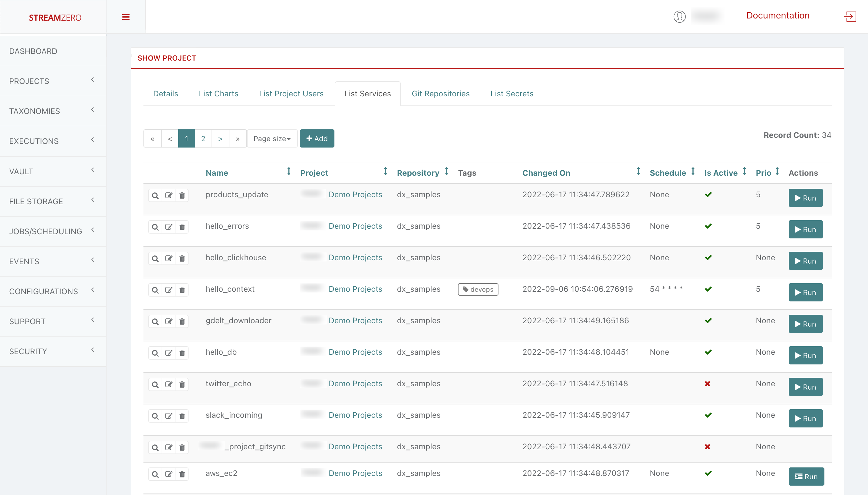Click the StreamZero logo
The width and height of the screenshot is (868, 495).
pos(55,18)
